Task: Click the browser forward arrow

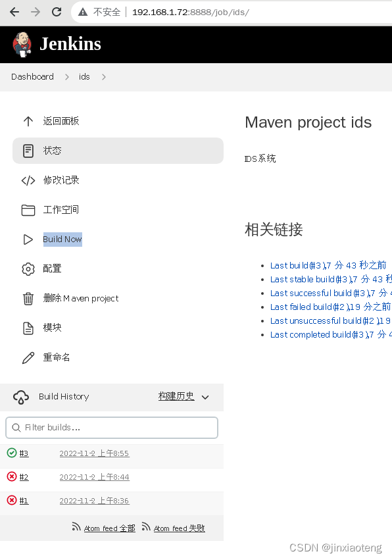Action: (x=36, y=12)
